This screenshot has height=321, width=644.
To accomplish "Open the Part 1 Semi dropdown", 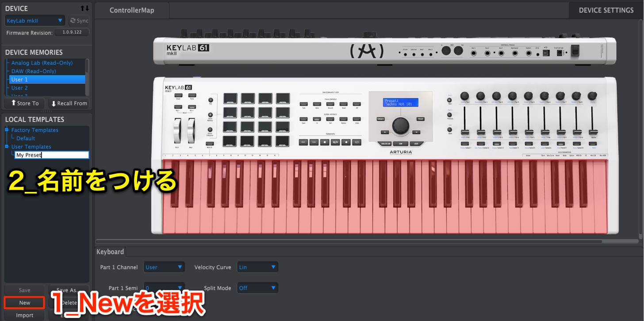I will [x=165, y=288].
